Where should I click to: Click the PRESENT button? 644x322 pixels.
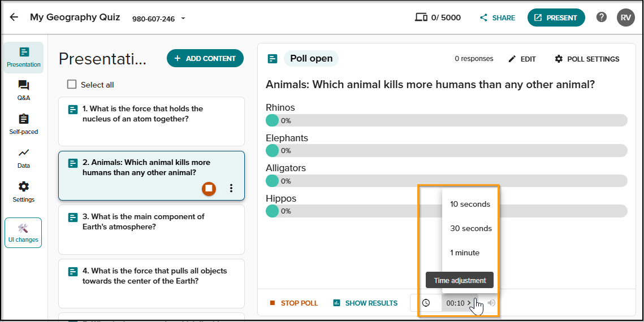click(x=556, y=18)
